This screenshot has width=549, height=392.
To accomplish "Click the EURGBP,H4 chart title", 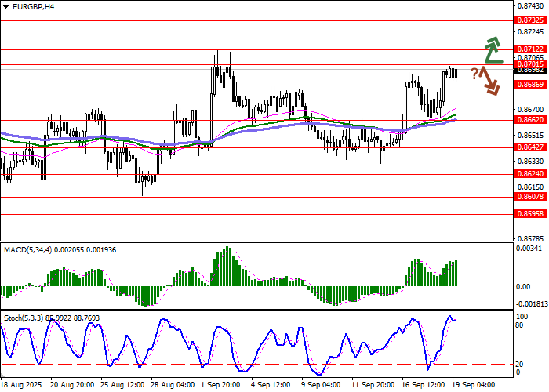I will pos(28,6).
